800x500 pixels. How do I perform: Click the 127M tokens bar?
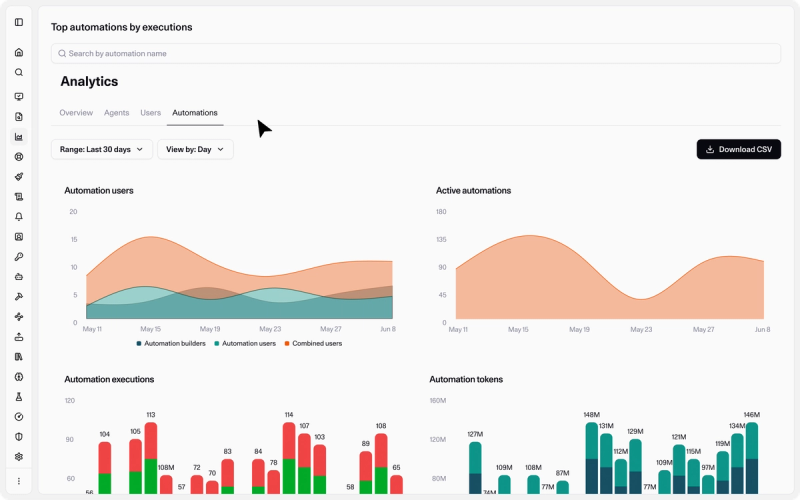(x=475, y=467)
